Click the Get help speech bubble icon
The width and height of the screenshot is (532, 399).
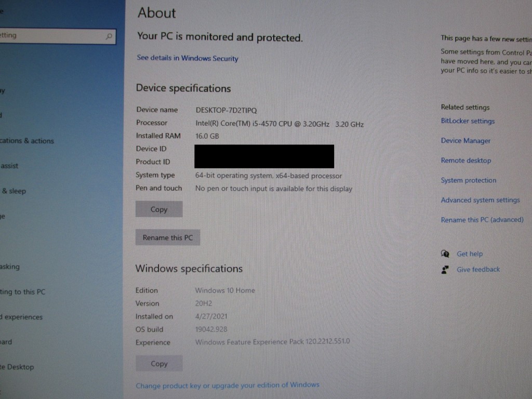pos(445,254)
